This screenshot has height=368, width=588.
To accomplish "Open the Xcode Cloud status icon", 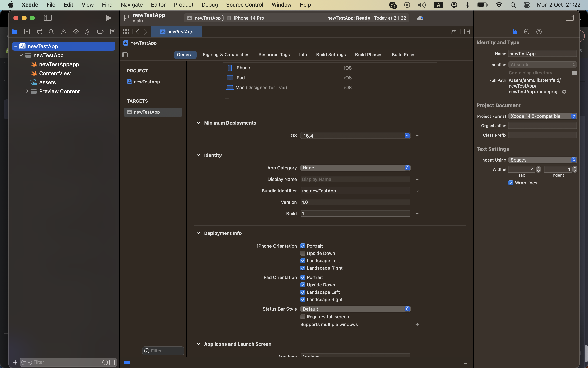I will pyautogui.click(x=420, y=18).
